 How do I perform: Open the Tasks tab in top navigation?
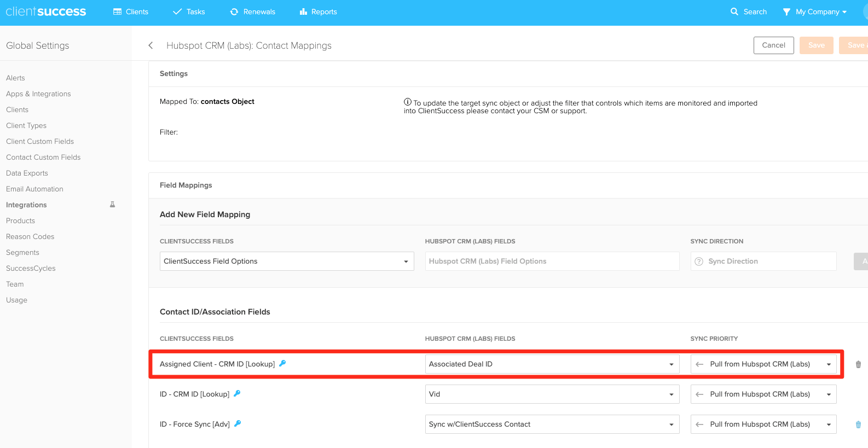click(x=189, y=11)
